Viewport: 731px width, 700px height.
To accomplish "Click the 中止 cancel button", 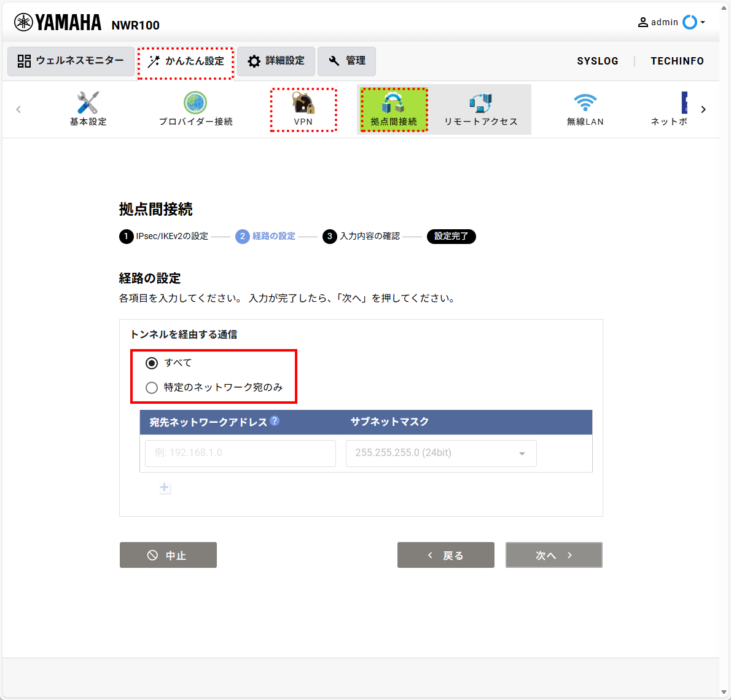I will click(x=168, y=555).
